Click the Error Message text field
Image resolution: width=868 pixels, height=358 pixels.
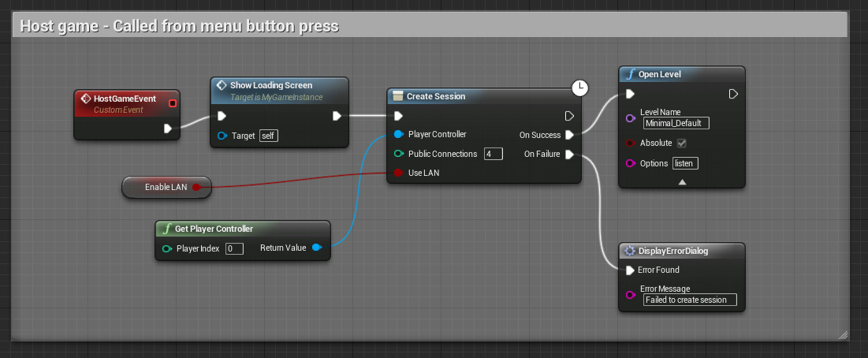(689, 300)
